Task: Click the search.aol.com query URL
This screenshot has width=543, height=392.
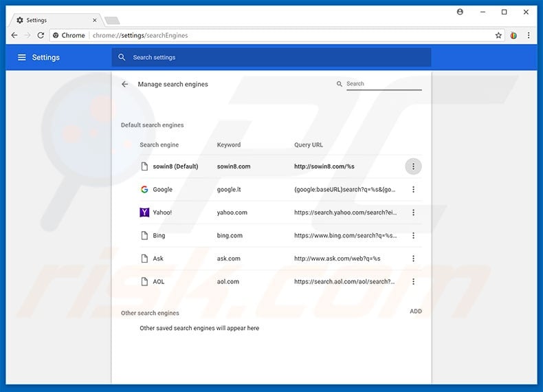Action: tap(344, 281)
